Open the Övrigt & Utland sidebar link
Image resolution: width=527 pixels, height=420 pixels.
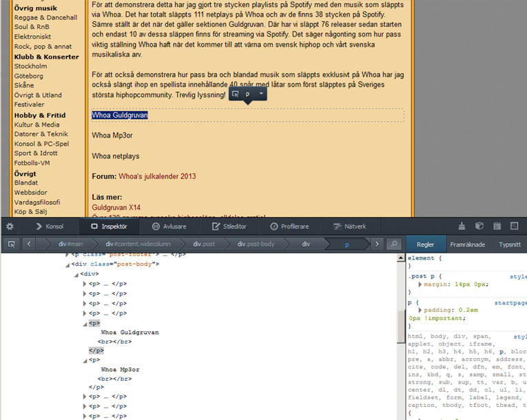pyautogui.click(x=38, y=95)
